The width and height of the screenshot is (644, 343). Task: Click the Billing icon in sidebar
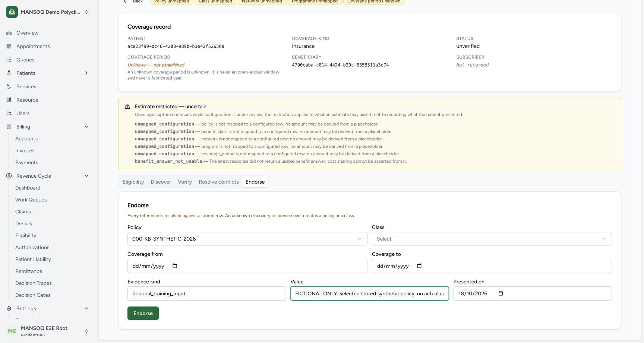pos(9,127)
